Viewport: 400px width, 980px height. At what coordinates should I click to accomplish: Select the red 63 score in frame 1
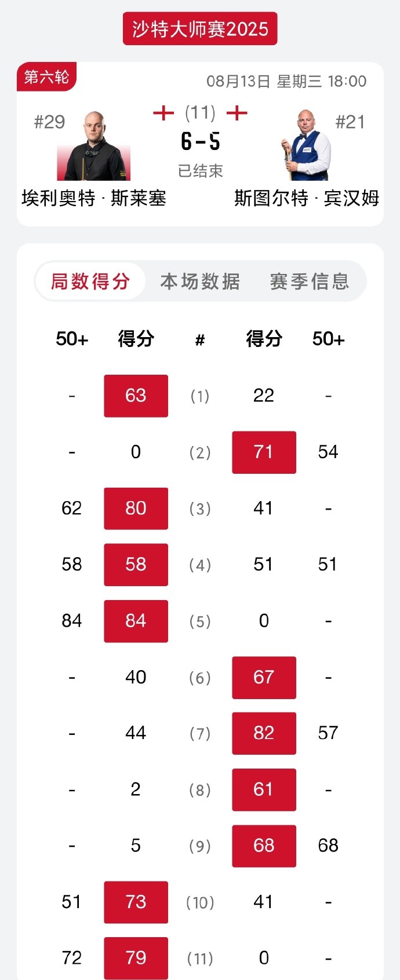(x=136, y=396)
